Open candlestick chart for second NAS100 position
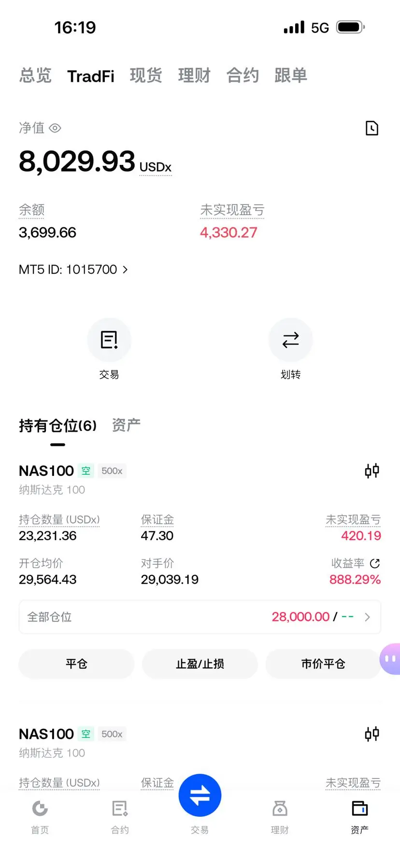The image size is (400, 868). [x=371, y=734]
